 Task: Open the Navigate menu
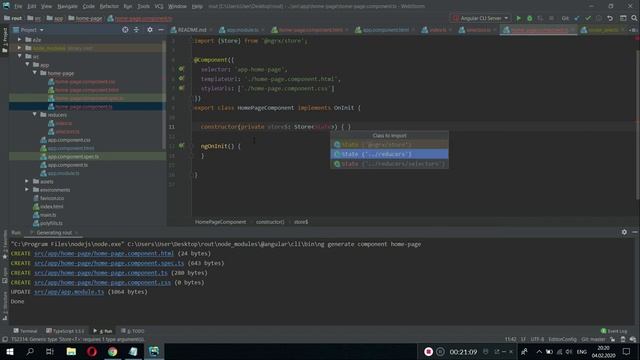(67, 6)
